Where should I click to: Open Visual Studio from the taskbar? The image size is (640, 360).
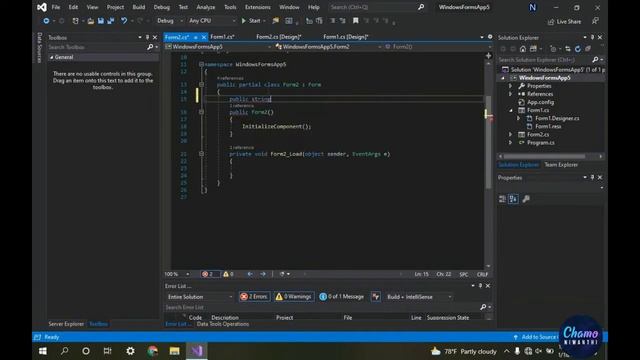[196, 351]
